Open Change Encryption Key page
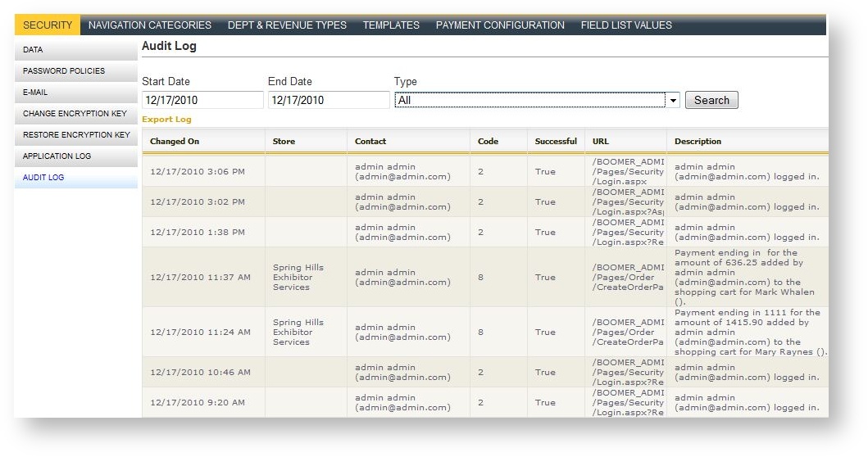The image size is (868, 457). (75, 114)
